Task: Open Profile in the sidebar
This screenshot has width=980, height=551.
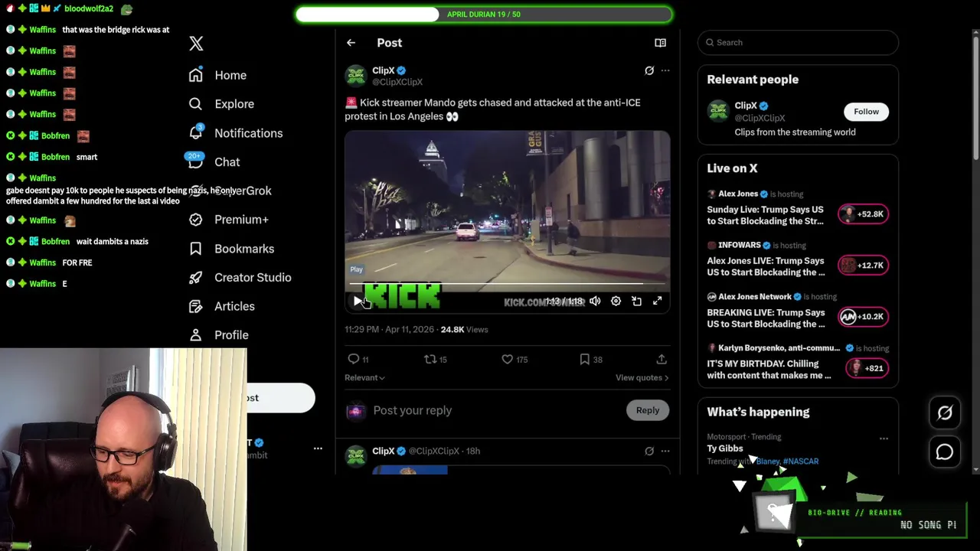Action: [218, 335]
